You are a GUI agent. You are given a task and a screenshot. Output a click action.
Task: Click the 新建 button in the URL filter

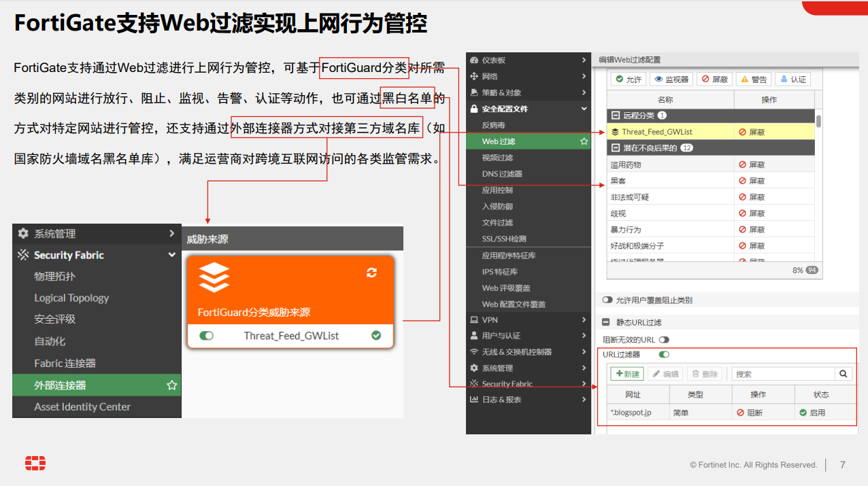(627, 374)
